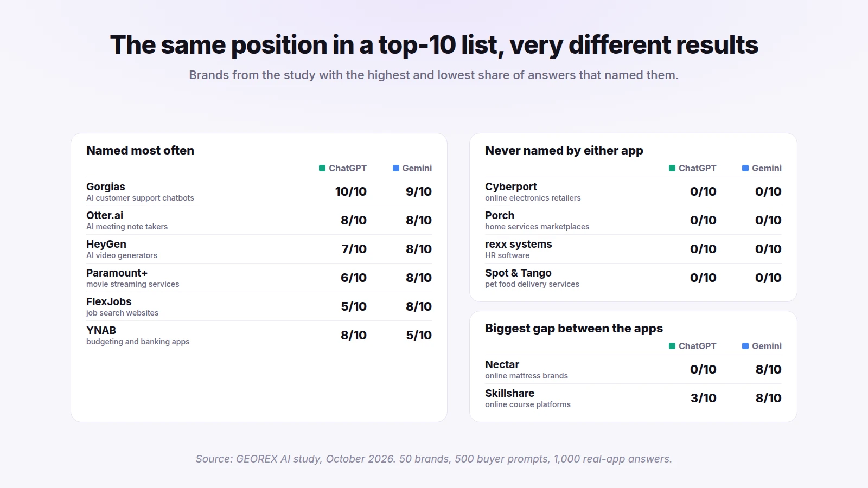Screen dimensions: 868x488
Task: Select the Gorgias brand name
Action: (106, 187)
